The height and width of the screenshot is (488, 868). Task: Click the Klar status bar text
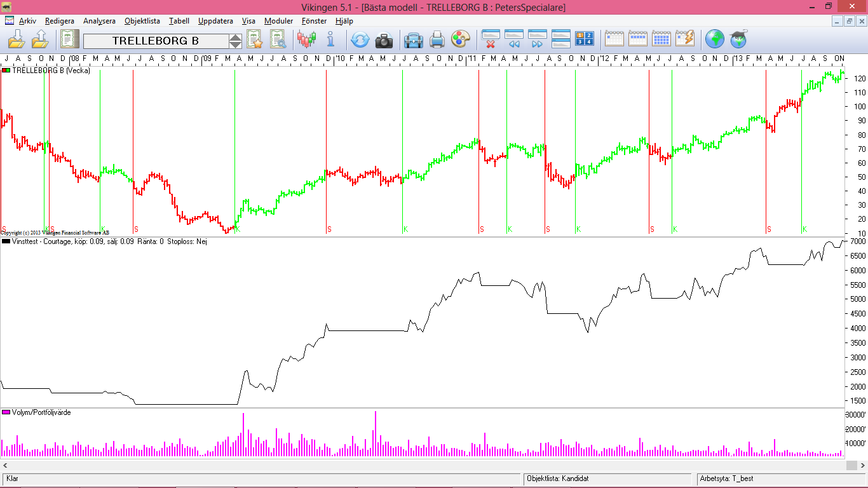(x=12, y=478)
